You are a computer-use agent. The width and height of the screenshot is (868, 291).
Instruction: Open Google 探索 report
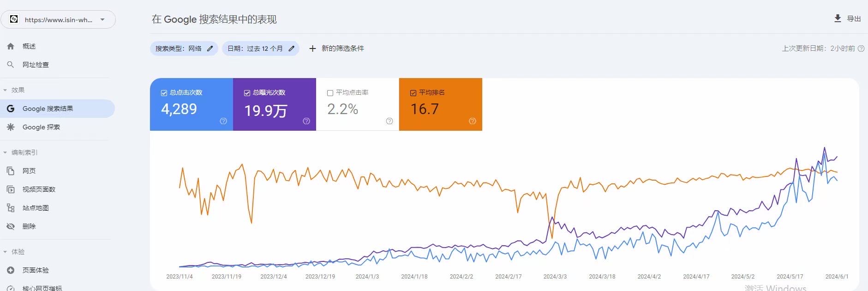(x=41, y=127)
